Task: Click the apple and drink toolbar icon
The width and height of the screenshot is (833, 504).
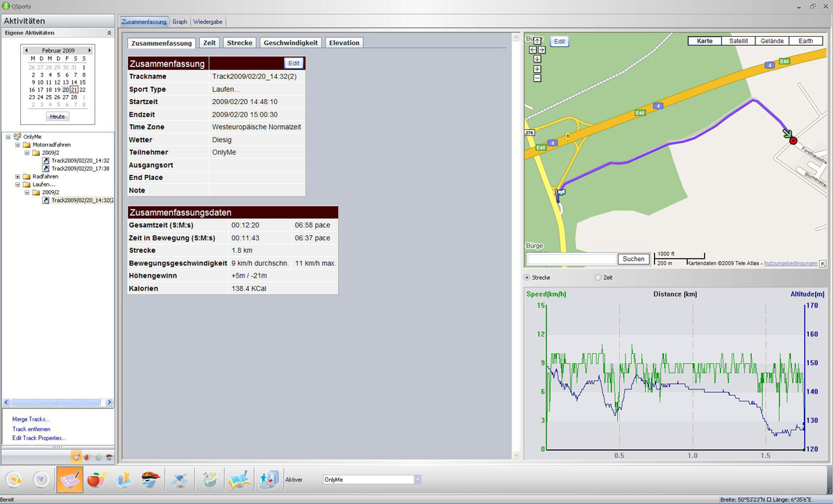Action: click(x=97, y=479)
